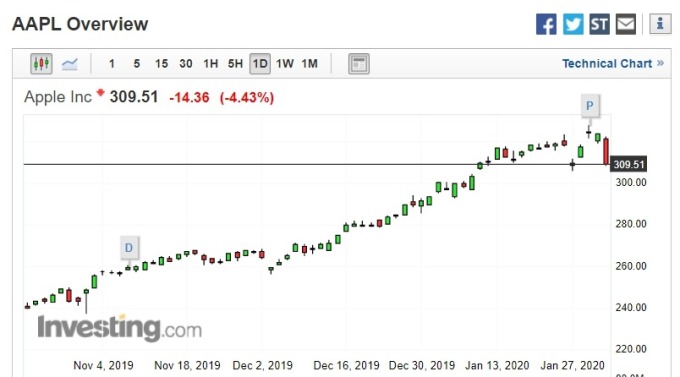Click the Jan 13, 2020 date label

497,366
